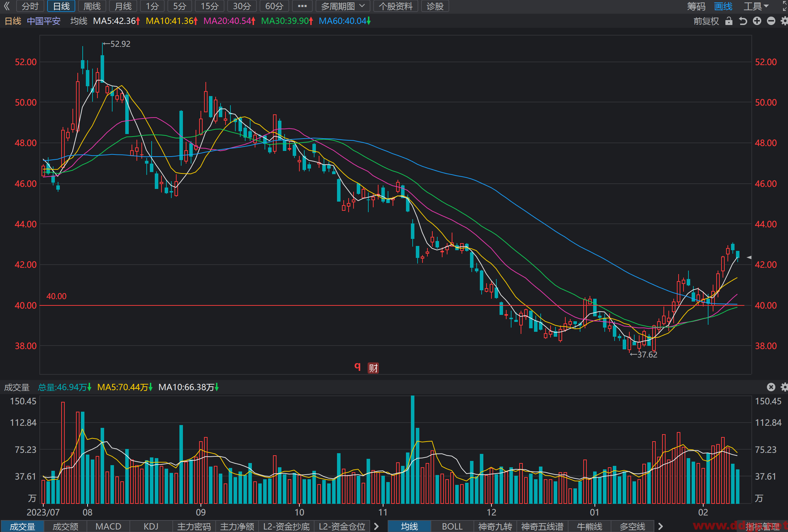Click the red 财 event marker

pos(373,368)
